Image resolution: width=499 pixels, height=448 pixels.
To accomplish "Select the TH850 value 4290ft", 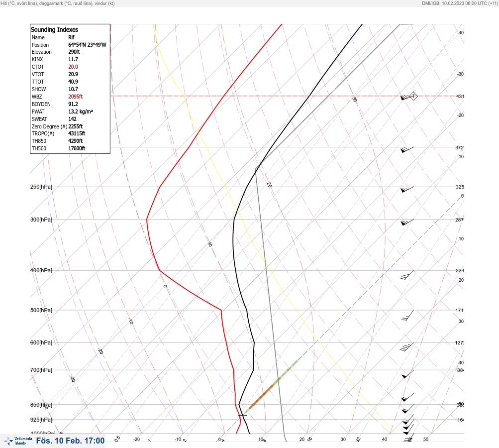I will 76,141.
